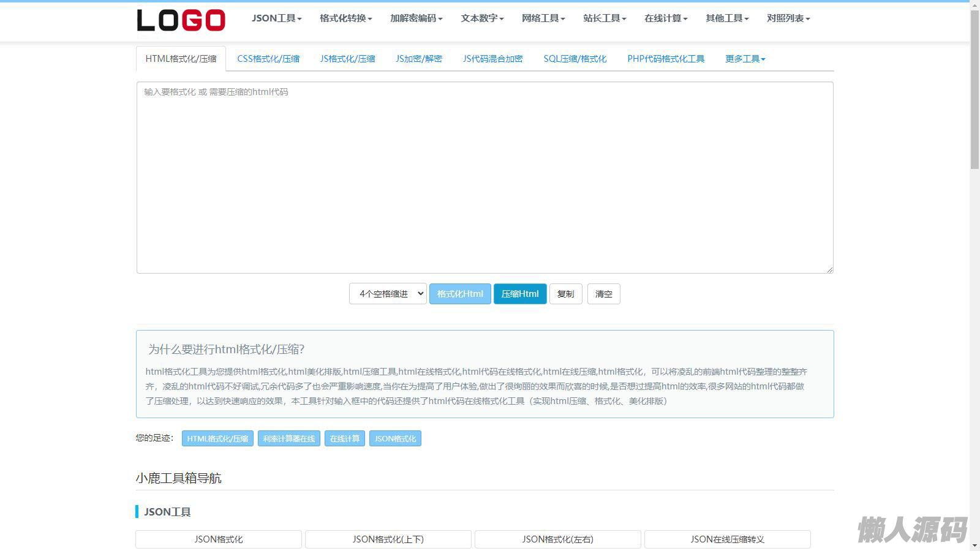980x551 pixels.
Task: Select the JS加密/解密 tab
Action: [419, 59]
